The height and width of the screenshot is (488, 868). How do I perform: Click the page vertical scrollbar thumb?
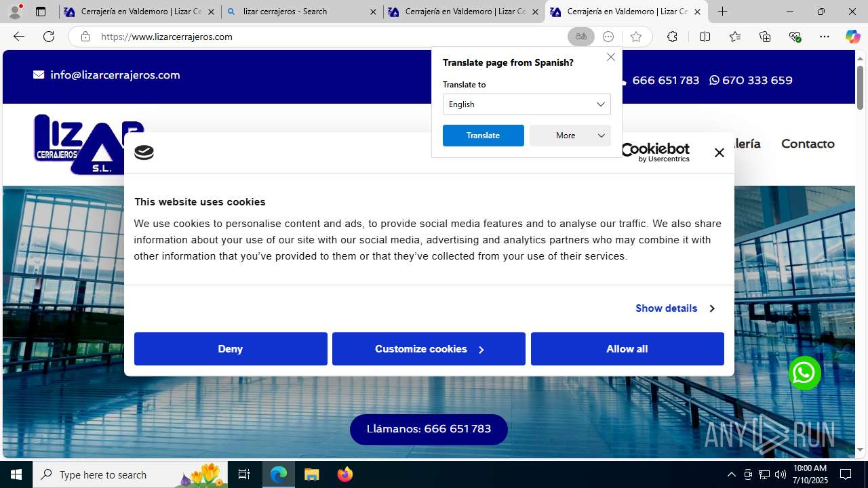click(x=860, y=87)
